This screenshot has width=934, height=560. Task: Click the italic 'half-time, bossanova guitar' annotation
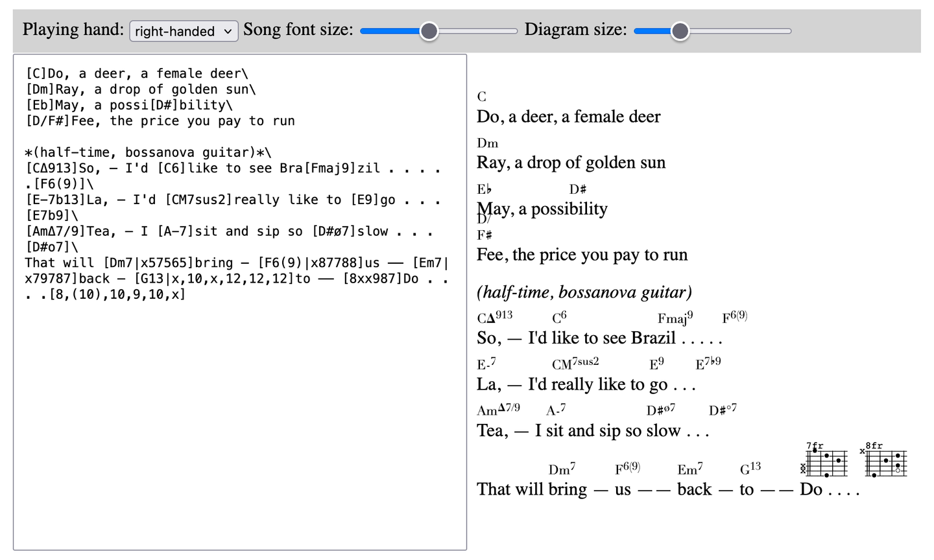(x=584, y=292)
